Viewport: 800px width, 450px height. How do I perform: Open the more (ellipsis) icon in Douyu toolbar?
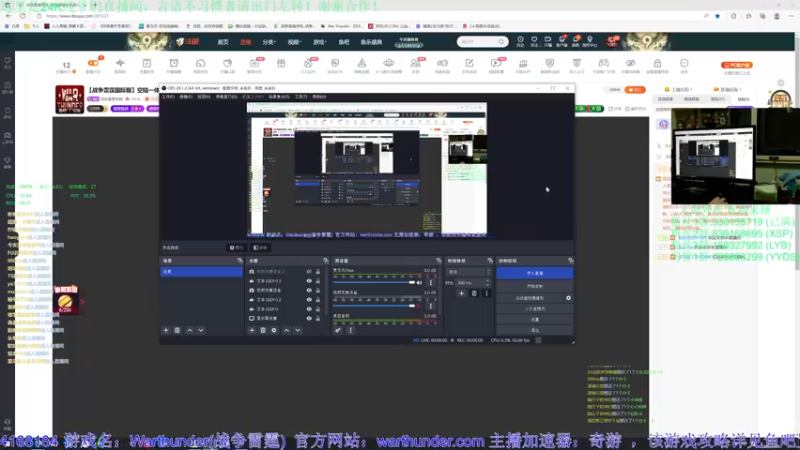click(684, 64)
